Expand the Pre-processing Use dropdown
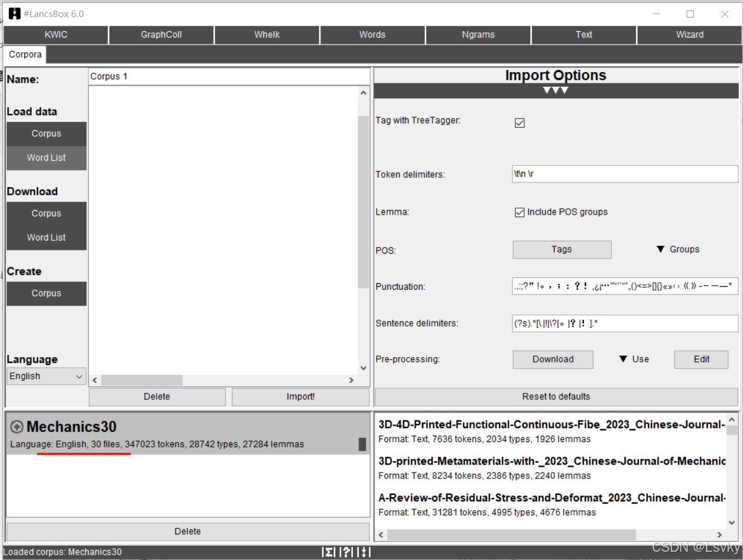743x560 pixels. click(x=634, y=359)
